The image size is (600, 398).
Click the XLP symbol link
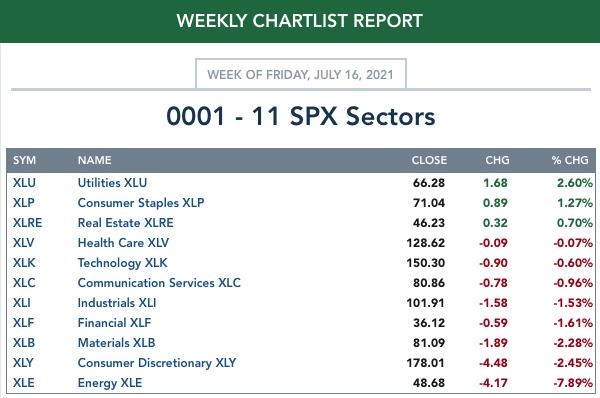(x=24, y=203)
